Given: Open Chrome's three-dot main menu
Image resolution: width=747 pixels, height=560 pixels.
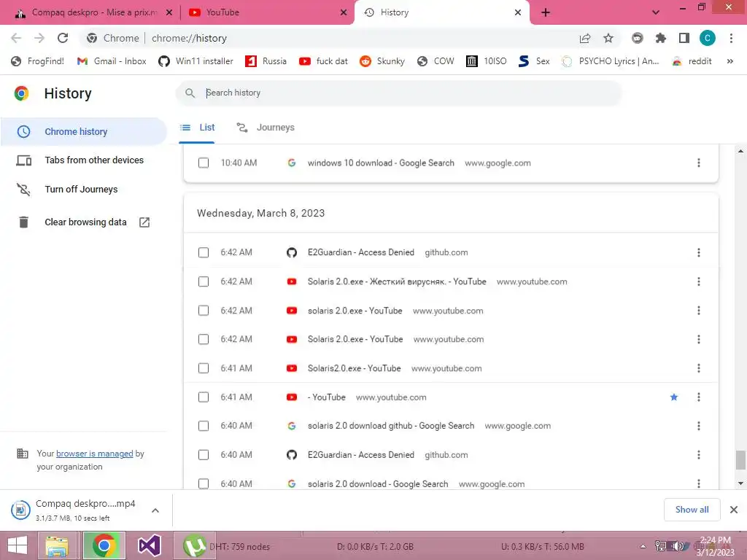Looking at the screenshot, I should point(731,38).
